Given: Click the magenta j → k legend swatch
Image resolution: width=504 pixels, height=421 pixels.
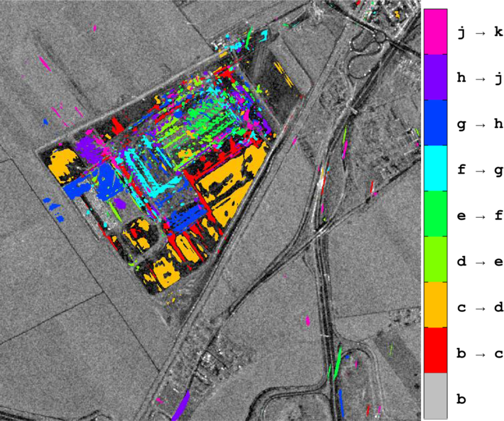Looking at the screenshot, I should tap(436, 31).
